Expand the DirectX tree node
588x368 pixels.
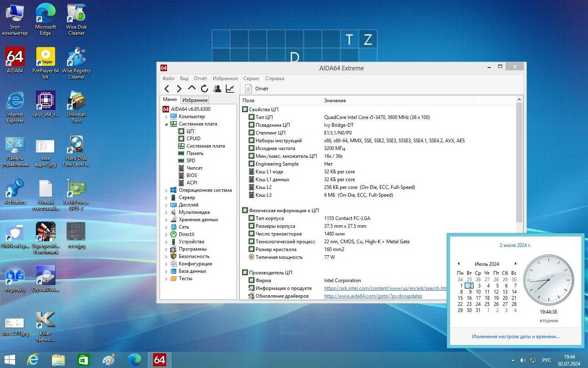pos(166,235)
